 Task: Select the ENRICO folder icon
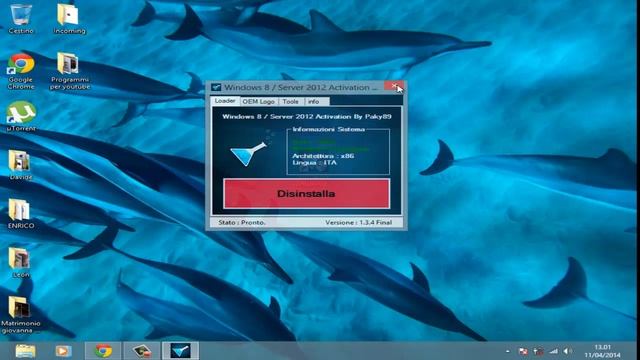[x=20, y=214]
